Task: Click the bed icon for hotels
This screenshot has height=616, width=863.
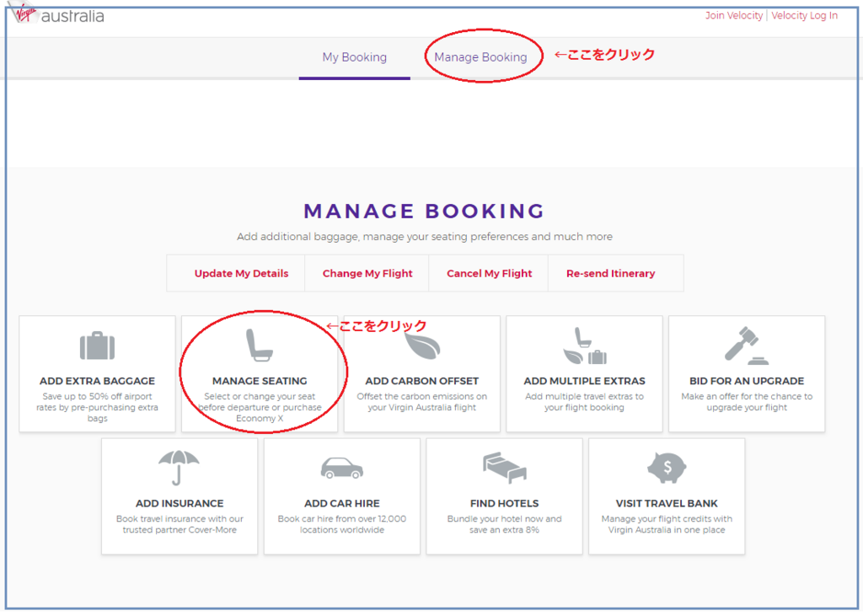Action: point(505,468)
